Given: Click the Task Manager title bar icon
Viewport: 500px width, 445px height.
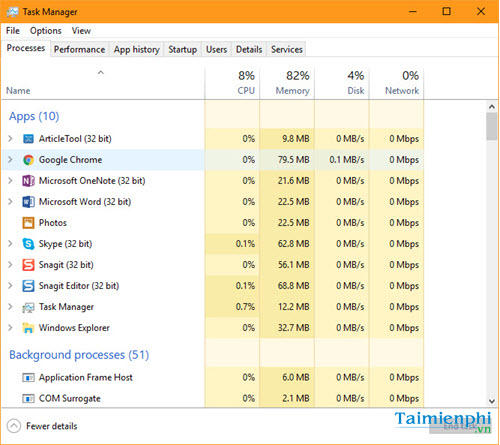Looking at the screenshot, I should (x=13, y=12).
